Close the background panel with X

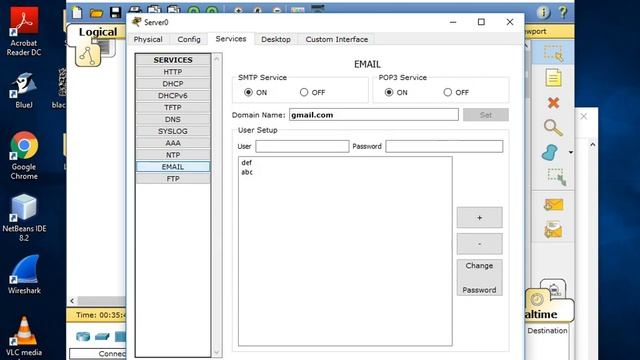point(584,116)
